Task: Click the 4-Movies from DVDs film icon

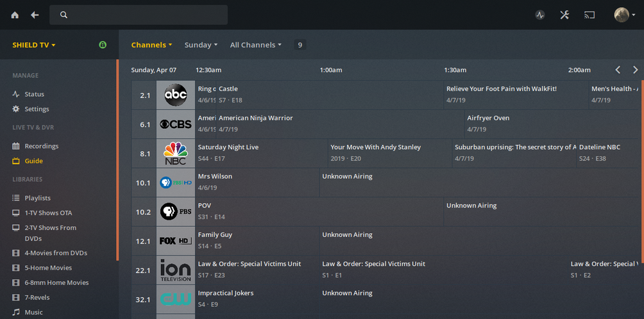Action: [x=16, y=253]
